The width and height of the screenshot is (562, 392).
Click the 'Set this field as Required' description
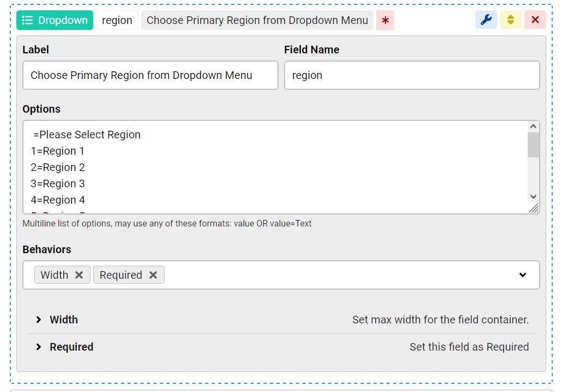(469, 347)
